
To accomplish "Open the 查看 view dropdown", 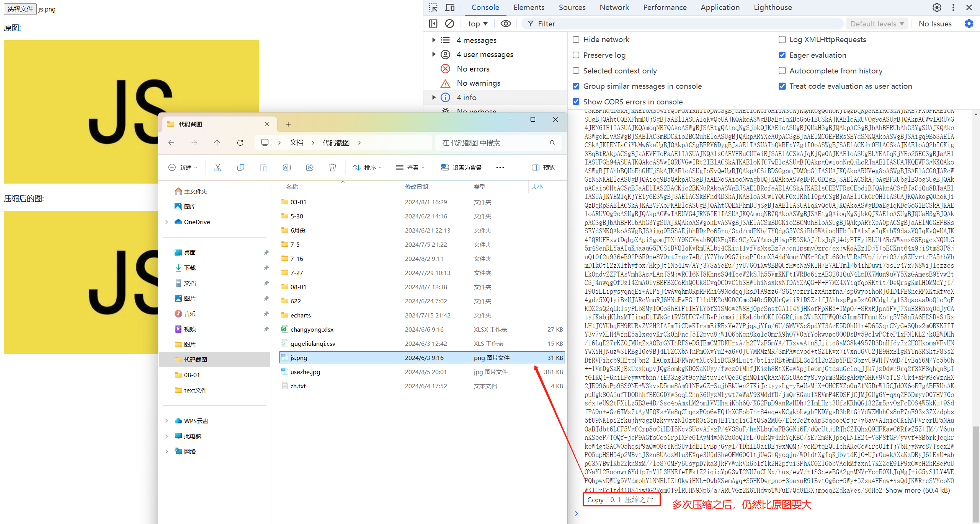I will (x=410, y=168).
